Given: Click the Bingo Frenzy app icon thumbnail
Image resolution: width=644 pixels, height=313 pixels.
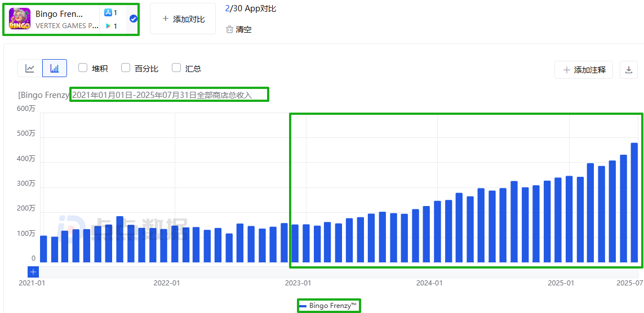Looking at the screenshot, I should [20, 19].
